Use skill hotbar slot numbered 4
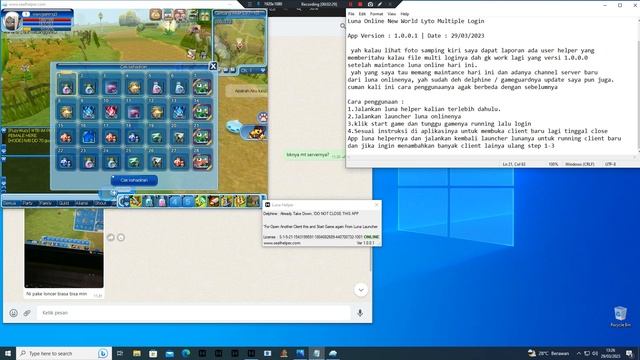Image resolution: width=640 pixels, height=360 pixels. point(175,201)
